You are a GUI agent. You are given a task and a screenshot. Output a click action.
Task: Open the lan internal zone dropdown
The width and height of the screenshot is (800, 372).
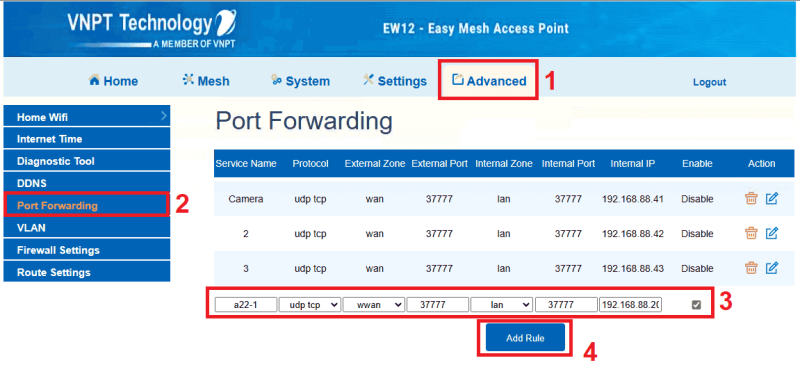click(x=502, y=305)
